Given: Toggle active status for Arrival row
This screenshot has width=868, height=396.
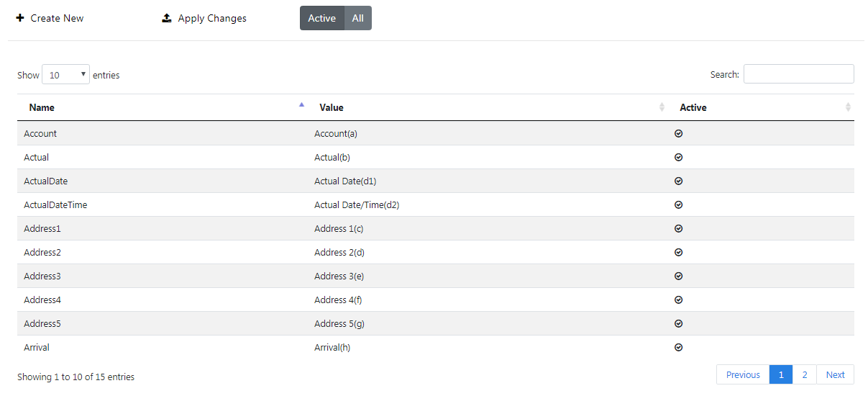Looking at the screenshot, I should 678,347.
